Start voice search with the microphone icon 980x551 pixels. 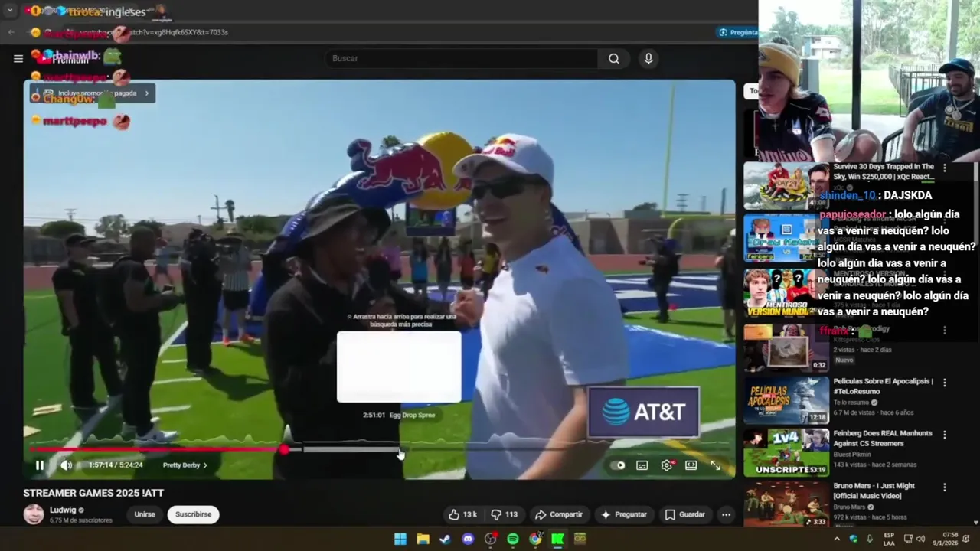coord(648,58)
